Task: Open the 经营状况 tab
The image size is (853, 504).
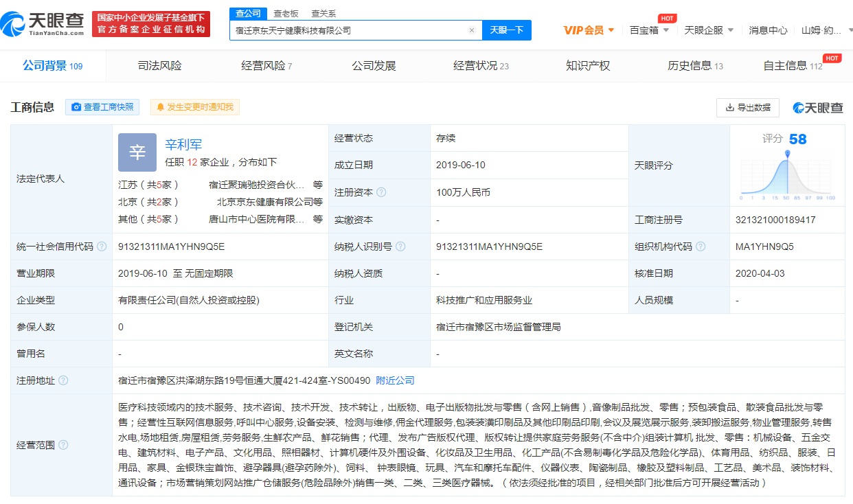Action: click(x=481, y=66)
